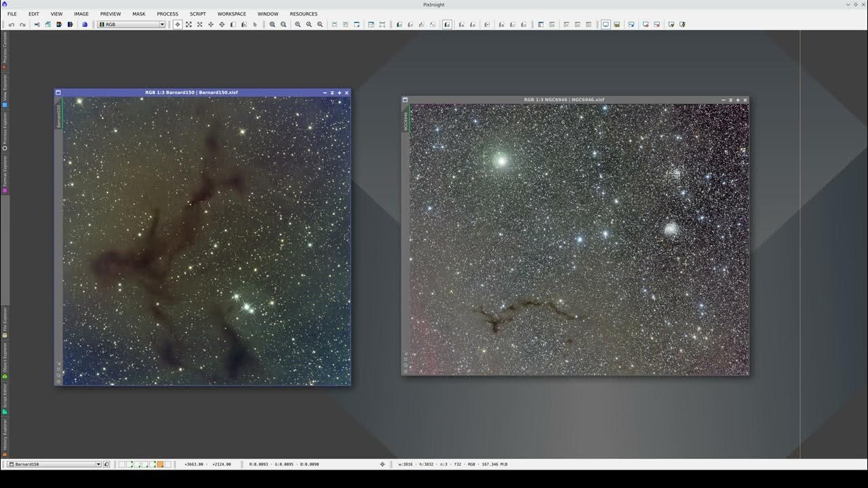868x488 pixels.
Task: Click the NGC6946 window menu icon
Action: point(406,100)
